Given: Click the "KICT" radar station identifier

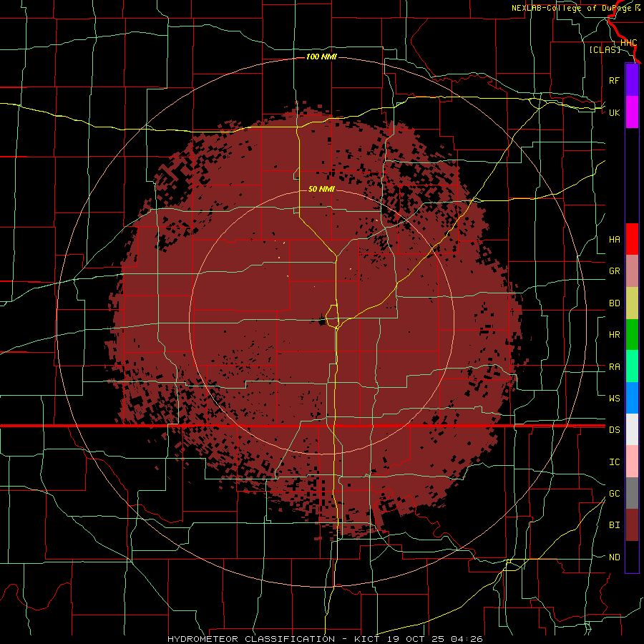Looking at the screenshot, I should (369, 639).
